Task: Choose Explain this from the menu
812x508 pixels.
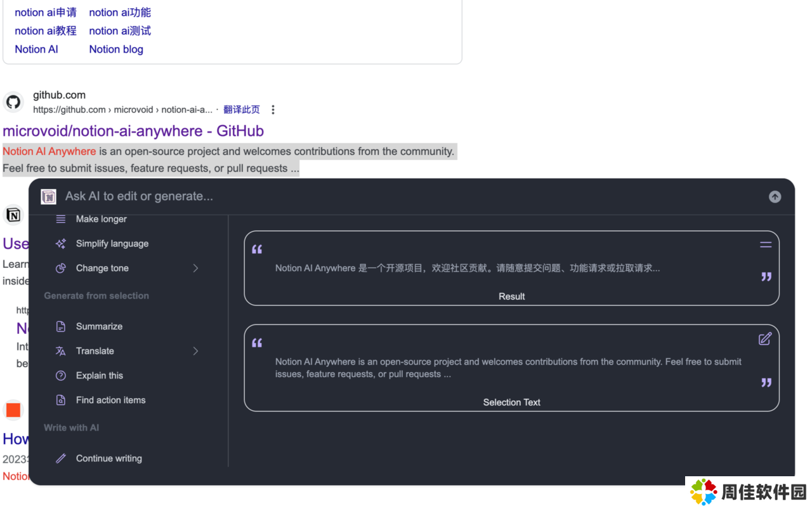Action: pos(99,376)
